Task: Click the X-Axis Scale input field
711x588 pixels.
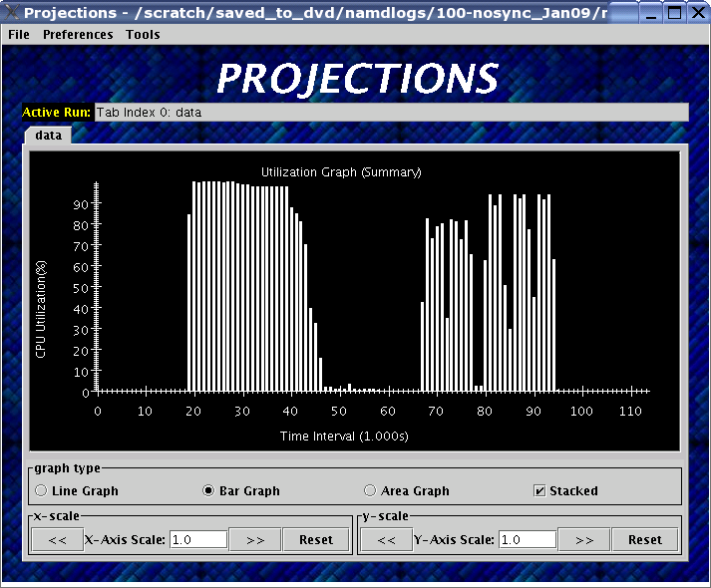Action: pyautogui.click(x=197, y=539)
